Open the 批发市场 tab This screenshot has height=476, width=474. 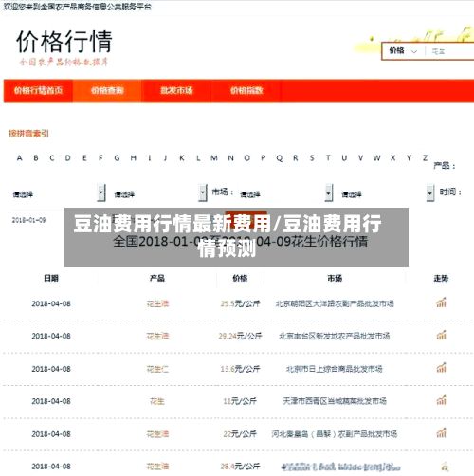coord(176,91)
